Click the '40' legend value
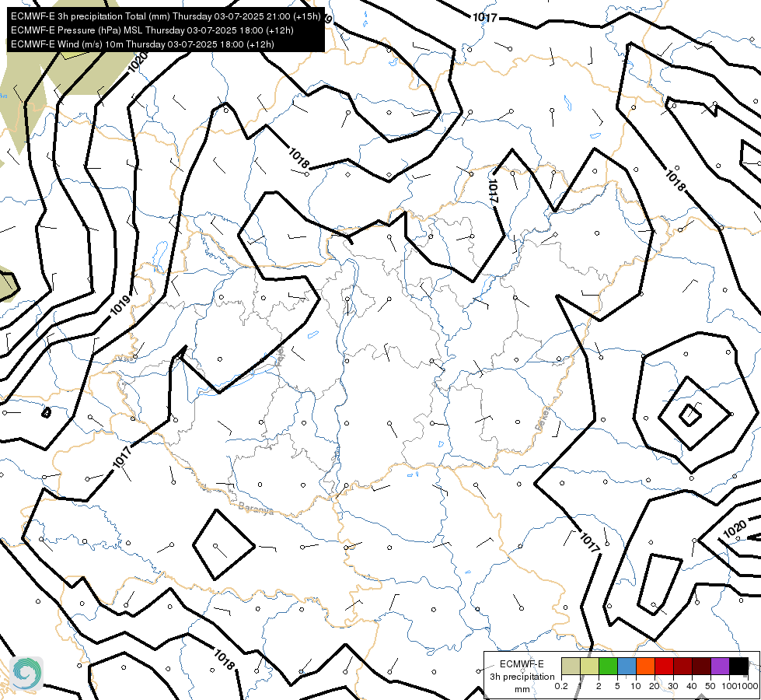This screenshot has height=700, width=761. 692,686
